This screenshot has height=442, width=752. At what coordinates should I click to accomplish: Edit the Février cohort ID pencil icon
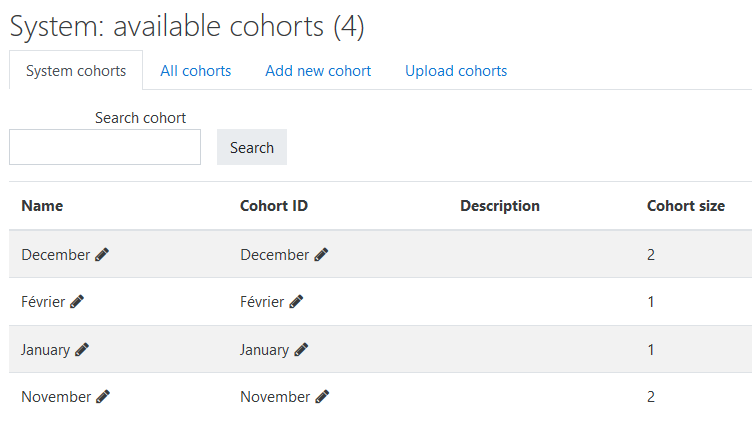296,302
